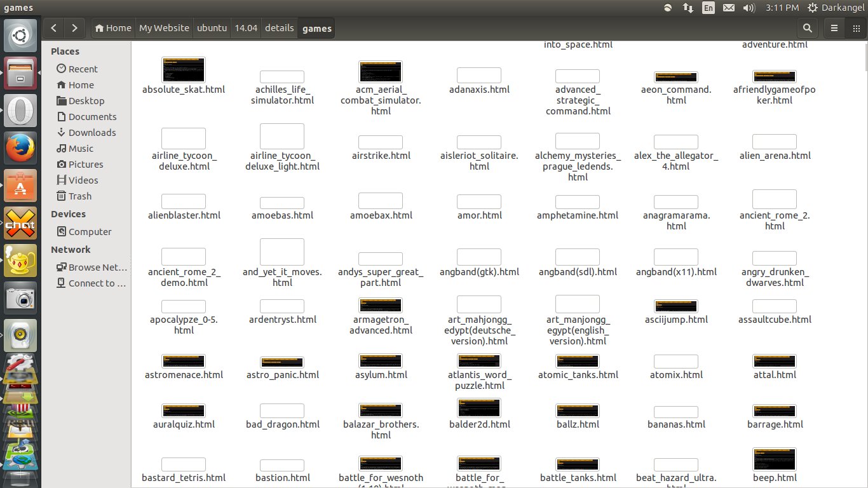This screenshot has height=488, width=868.
Task: Open Trash in the sidebar
Action: click(80, 196)
